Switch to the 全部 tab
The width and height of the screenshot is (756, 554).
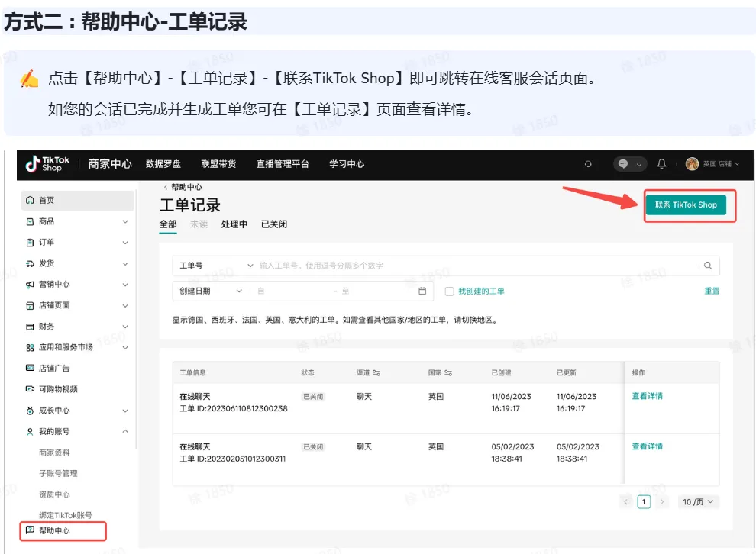(168, 224)
